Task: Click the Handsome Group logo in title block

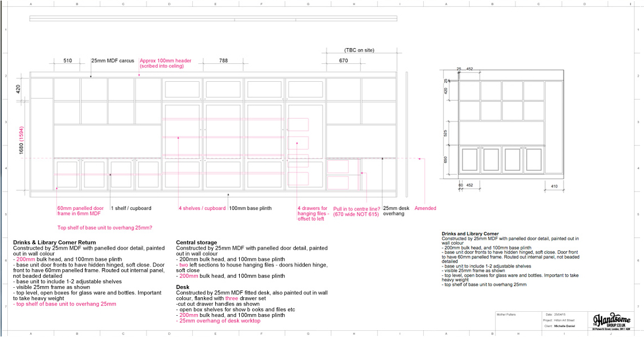Action: pos(611,321)
